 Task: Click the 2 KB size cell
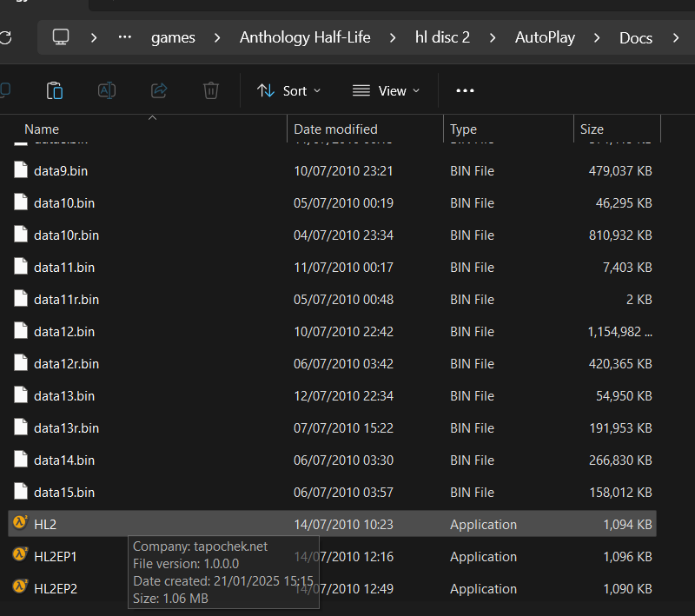[x=639, y=300]
